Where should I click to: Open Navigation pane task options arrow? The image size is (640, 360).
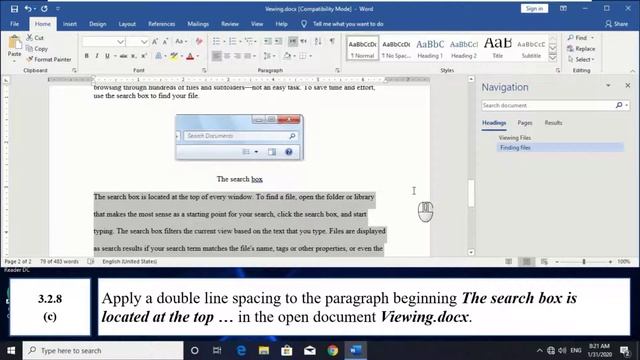608,85
